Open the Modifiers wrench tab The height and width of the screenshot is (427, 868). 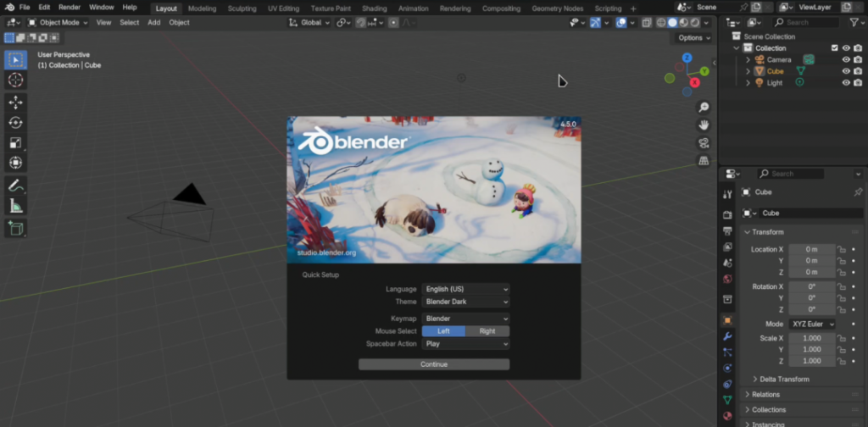tap(727, 336)
